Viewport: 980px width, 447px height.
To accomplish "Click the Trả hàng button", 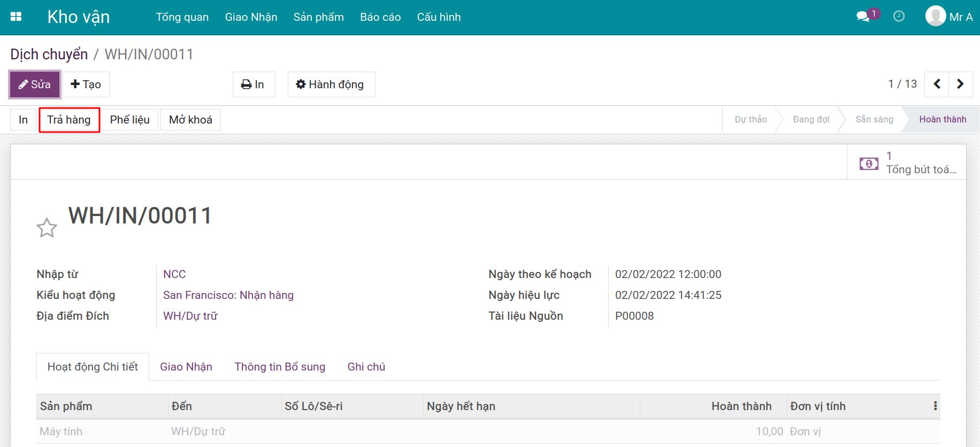I will coord(69,120).
